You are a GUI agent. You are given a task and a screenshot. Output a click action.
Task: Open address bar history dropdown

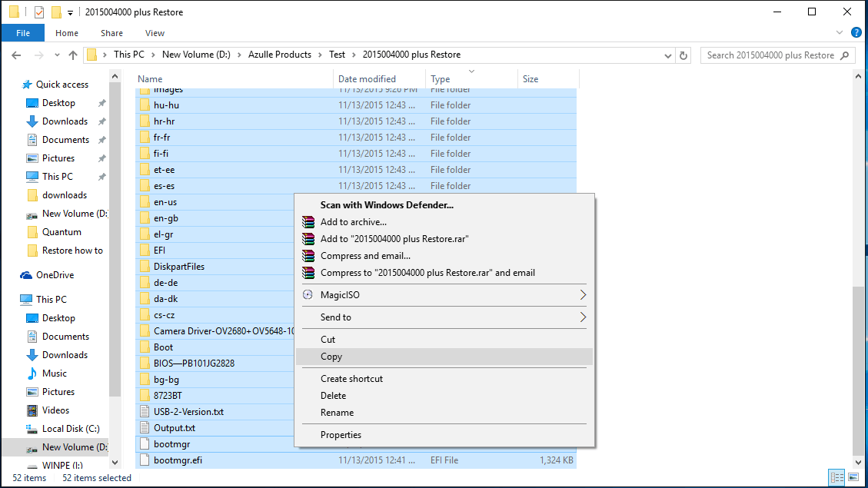point(668,55)
